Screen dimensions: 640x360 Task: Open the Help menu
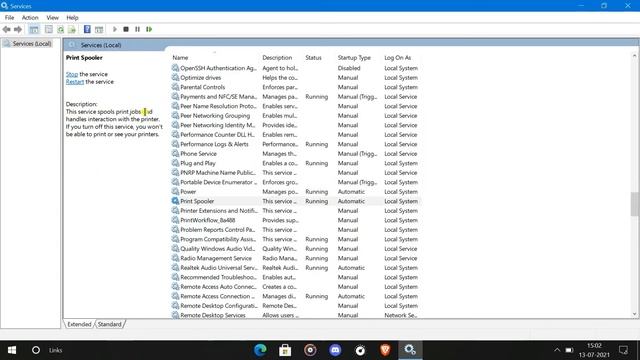[x=72, y=18]
